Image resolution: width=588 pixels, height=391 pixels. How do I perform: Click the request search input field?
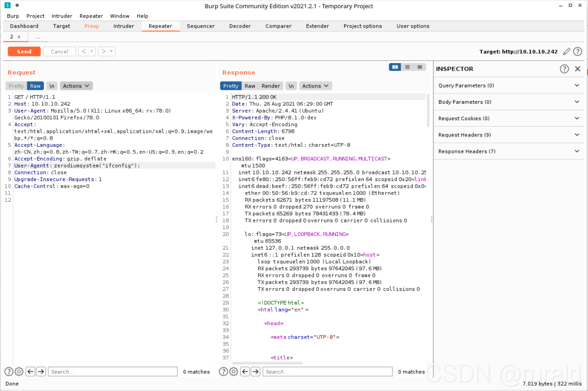(113, 371)
